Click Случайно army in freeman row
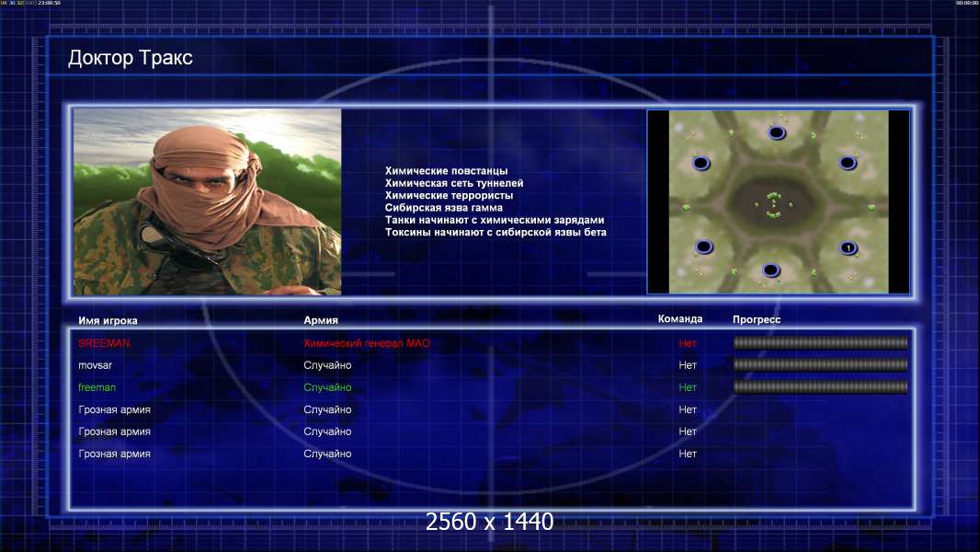Viewport: 980px width, 552px height. pos(327,387)
